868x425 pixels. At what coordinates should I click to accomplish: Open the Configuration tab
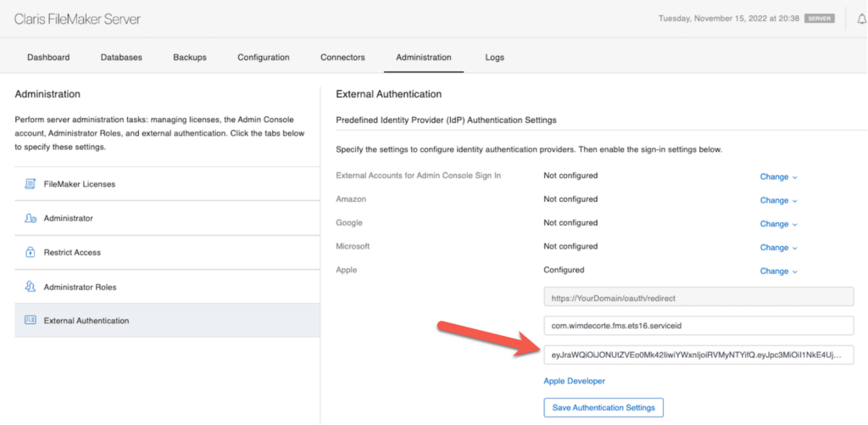(264, 57)
